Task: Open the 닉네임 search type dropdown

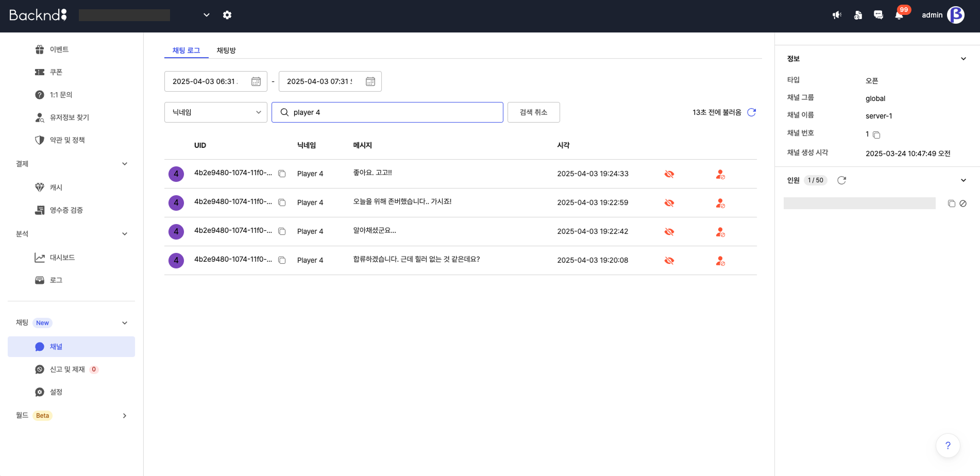Action: (x=216, y=112)
